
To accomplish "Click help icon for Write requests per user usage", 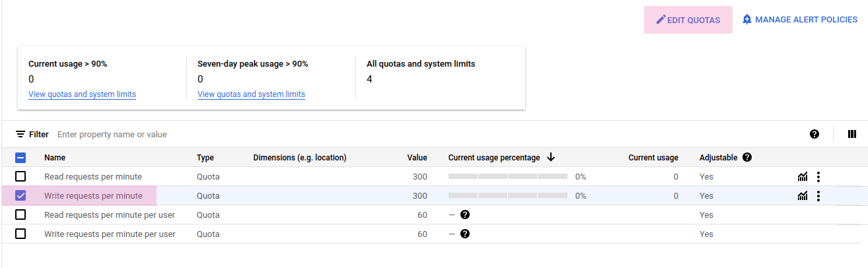I will 465,234.
